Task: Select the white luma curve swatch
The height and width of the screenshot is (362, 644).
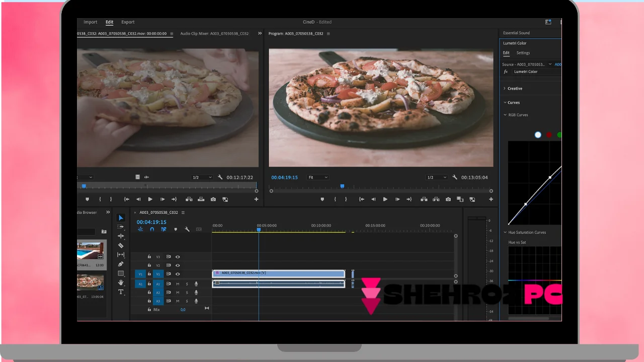Action: pyautogui.click(x=538, y=135)
